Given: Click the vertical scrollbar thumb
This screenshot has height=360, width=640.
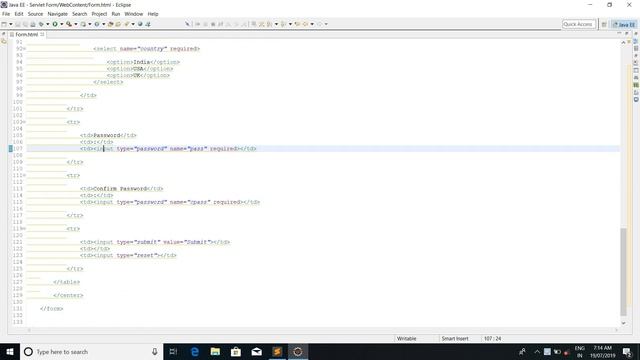Looking at the screenshot, I should (623, 272).
